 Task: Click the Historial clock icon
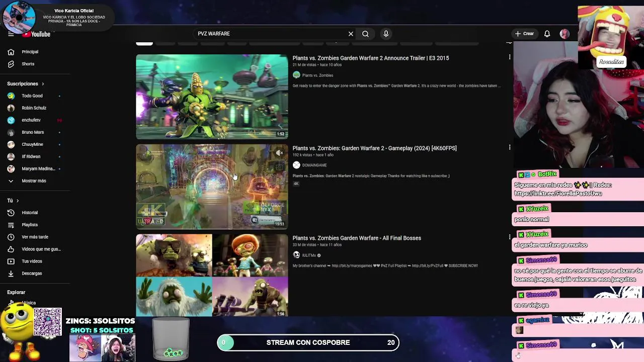[11, 213]
